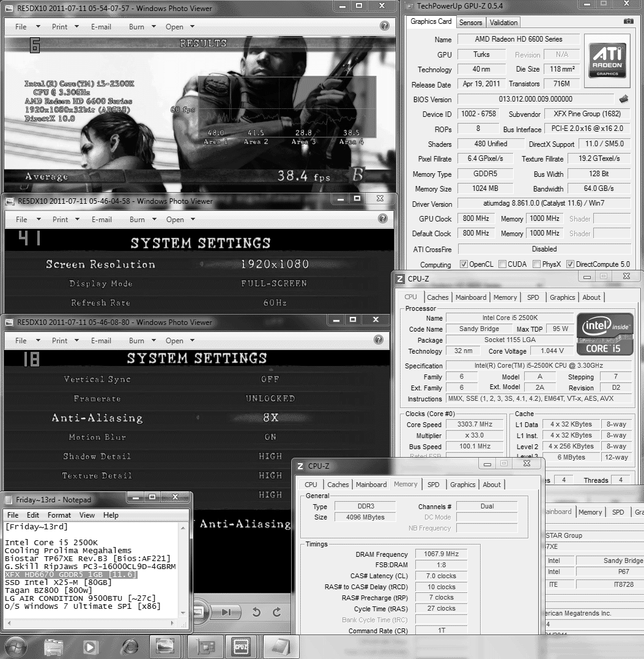Viewport: 644px width, 659px height.
Task: Click the Driver Version field in GPU-Z
Action: [544, 203]
